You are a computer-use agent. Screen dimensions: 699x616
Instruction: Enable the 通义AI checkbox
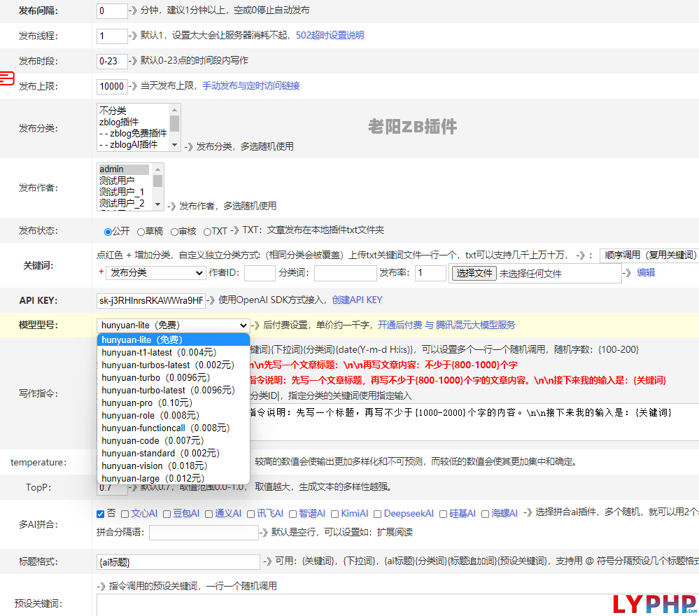209,514
